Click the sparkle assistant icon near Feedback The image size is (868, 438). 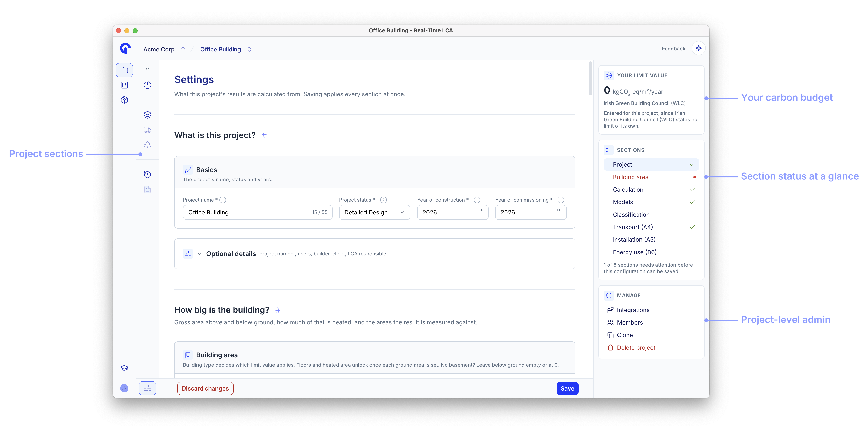tap(699, 49)
